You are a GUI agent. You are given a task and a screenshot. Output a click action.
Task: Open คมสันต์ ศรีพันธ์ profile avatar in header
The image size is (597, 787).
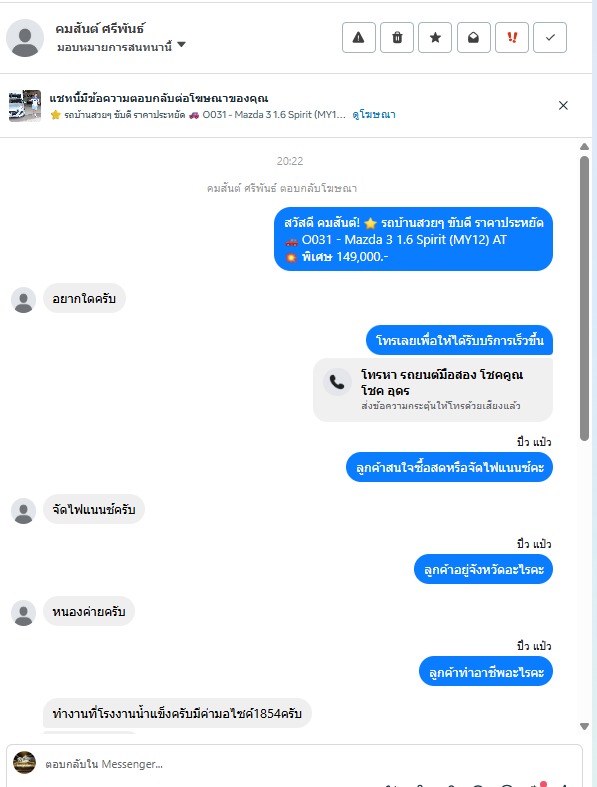click(x=25, y=38)
